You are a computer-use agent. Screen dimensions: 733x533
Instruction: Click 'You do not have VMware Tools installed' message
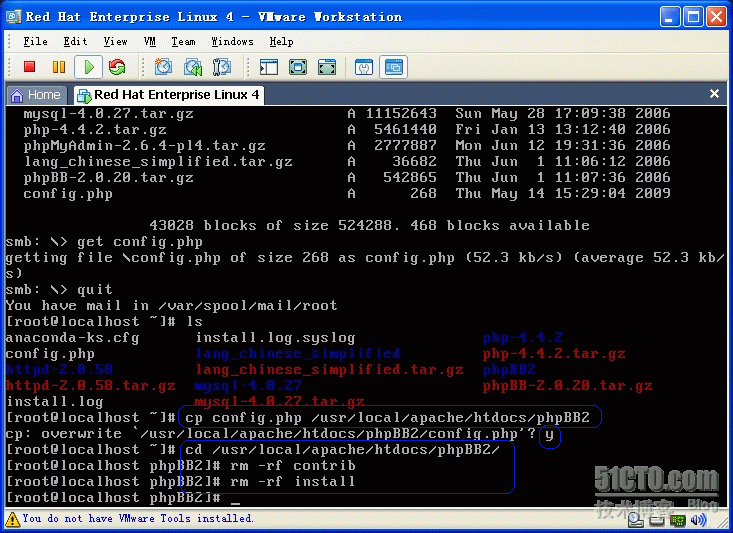[138, 519]
